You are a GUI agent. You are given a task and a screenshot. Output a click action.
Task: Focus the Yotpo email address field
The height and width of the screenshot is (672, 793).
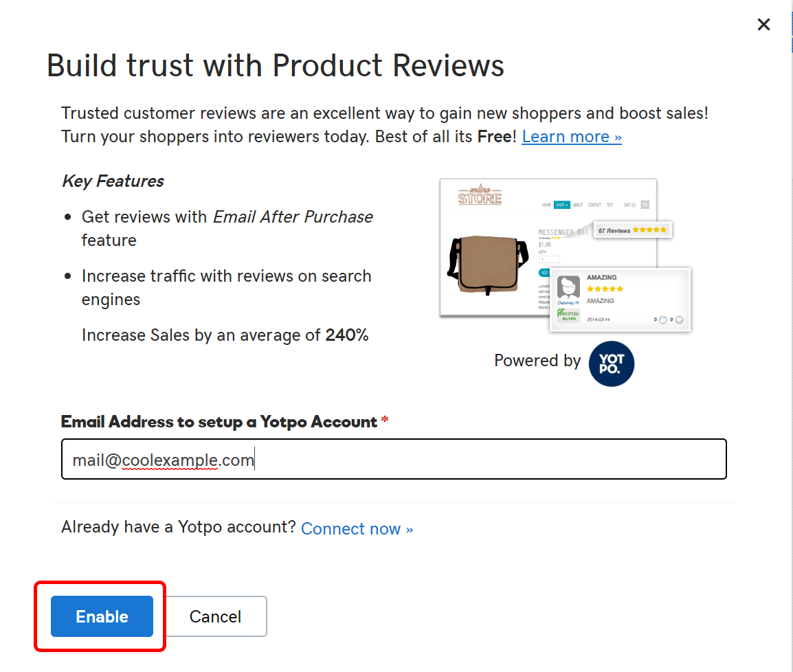[394, 459]
